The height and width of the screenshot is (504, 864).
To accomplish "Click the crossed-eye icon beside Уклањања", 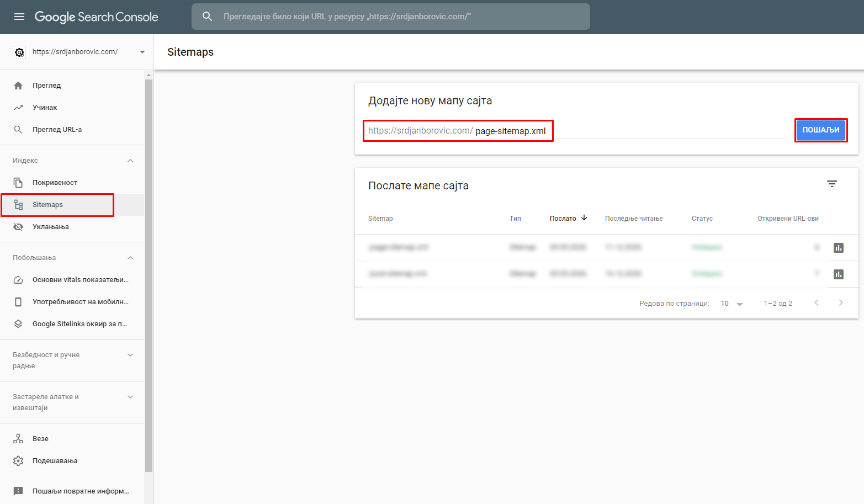I will [18, 227].
